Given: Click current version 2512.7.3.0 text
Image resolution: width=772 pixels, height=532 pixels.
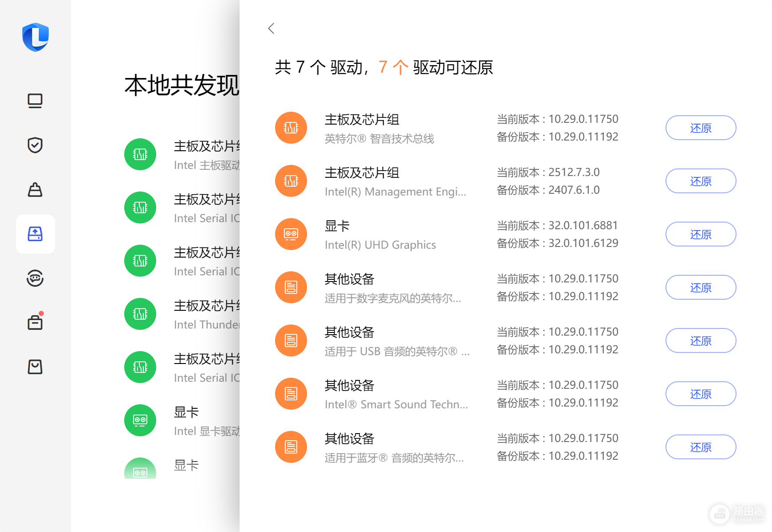Looking at the screenshot, I should pyautogui.click(x=548, y=172).
